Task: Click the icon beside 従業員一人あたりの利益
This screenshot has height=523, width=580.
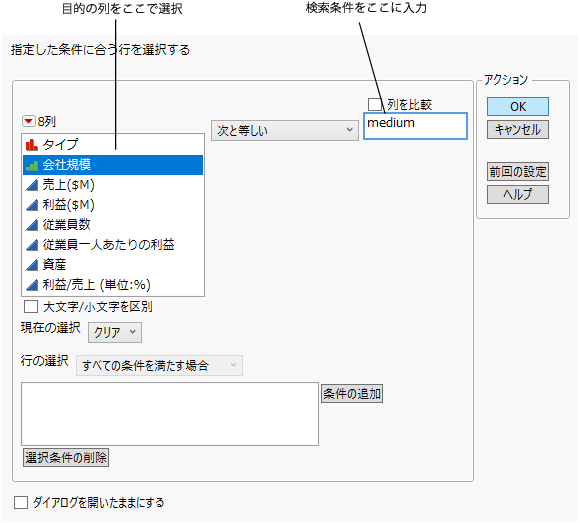Action: [x=32, y=245]
